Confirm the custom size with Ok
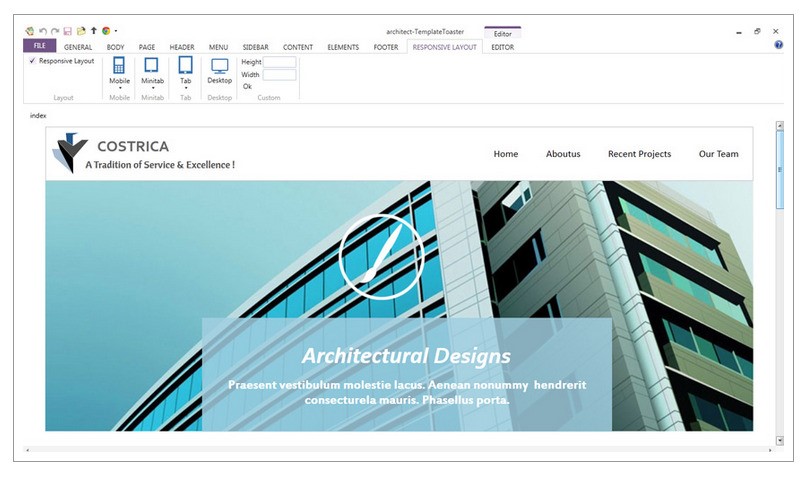The height and width of the screenshot is (477, 807). pos(248,86)
